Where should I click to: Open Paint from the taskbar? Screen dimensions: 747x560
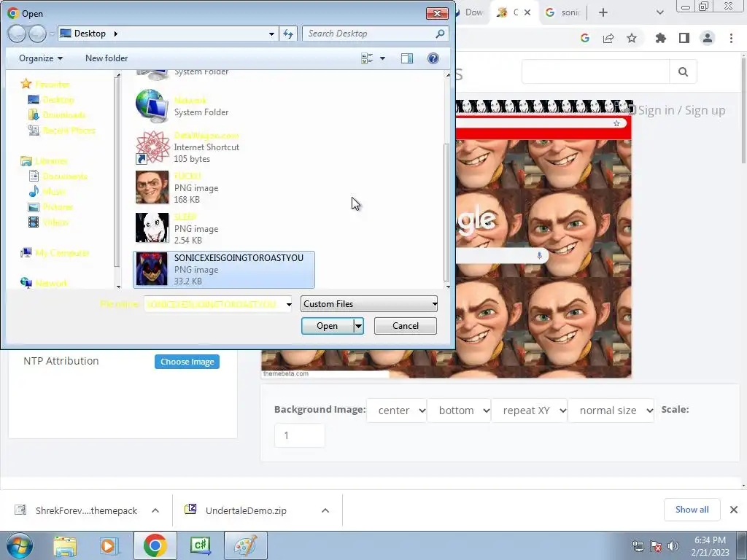pyautogui.click(x=245, y=545)
